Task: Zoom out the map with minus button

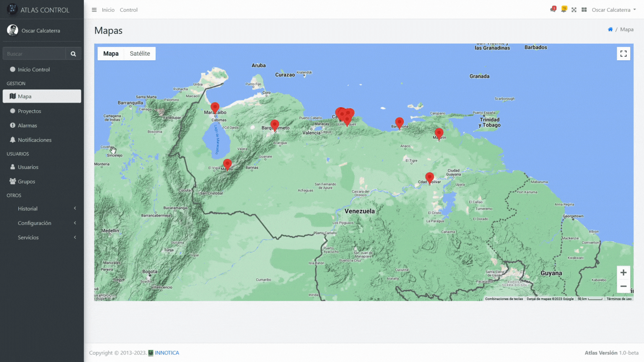Action: pos(623,286)
